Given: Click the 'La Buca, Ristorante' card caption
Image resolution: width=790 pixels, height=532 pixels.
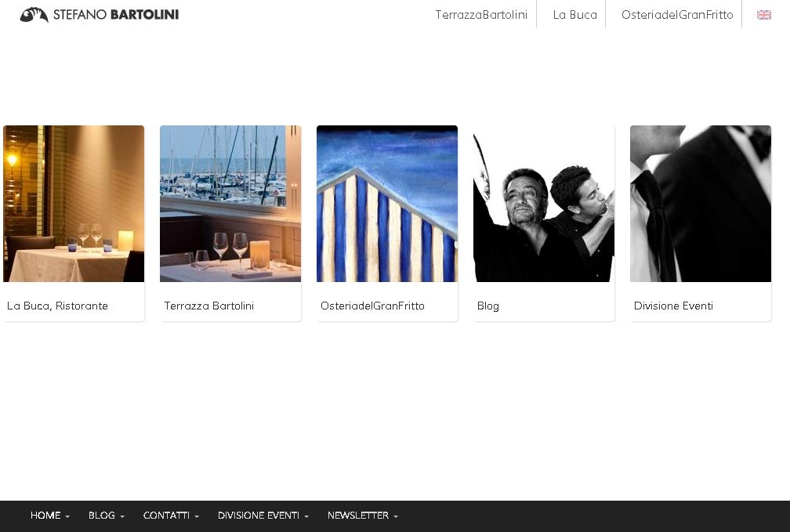Looking at the screenshot, I should [x=57, y=306].
